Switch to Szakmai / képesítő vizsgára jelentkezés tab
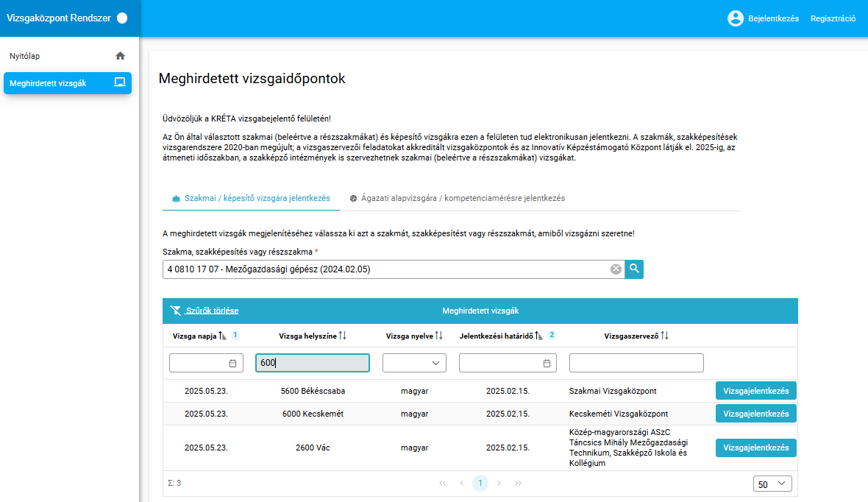868x502 pixels. pyautogui.click(x=251, y=198)
